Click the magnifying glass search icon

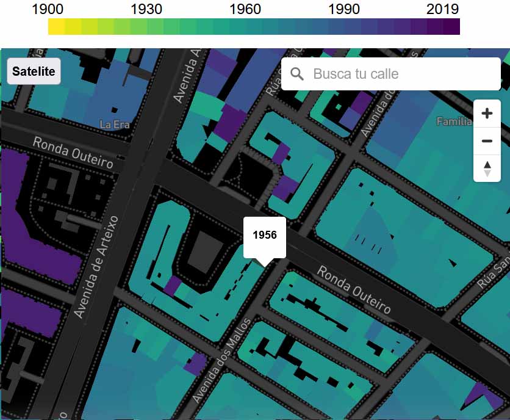click(x=297, y=74)
